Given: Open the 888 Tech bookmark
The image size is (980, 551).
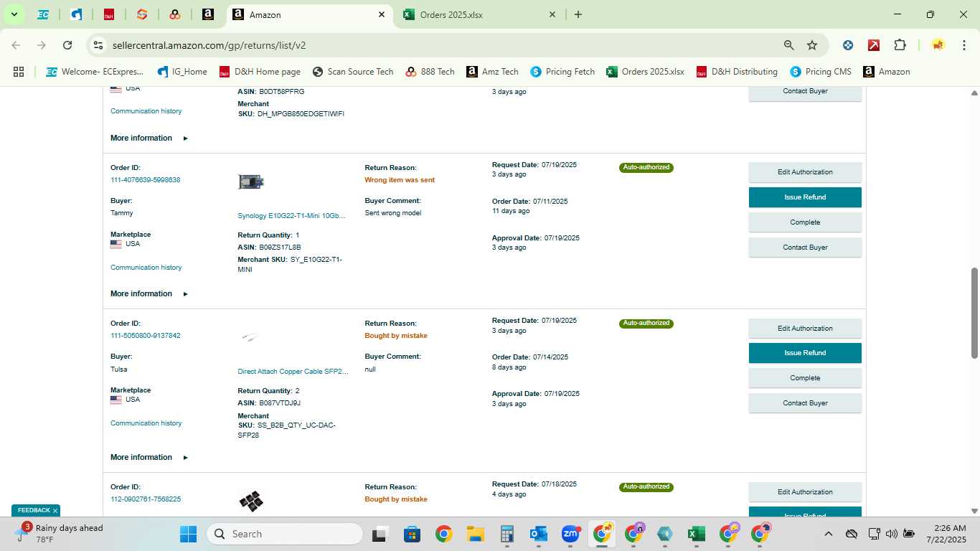Looking at the screenshot, I should [x=430, y=72].
